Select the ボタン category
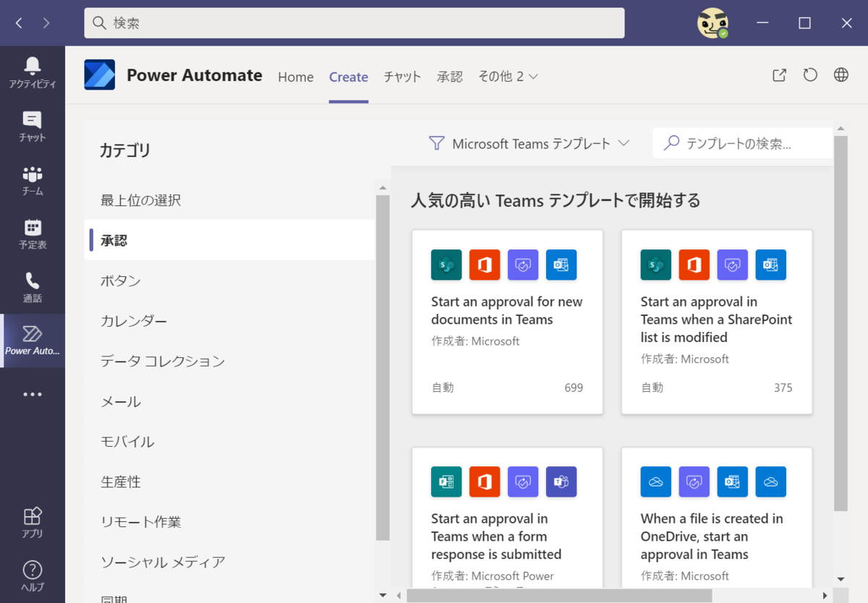 (x=230, y=281)
